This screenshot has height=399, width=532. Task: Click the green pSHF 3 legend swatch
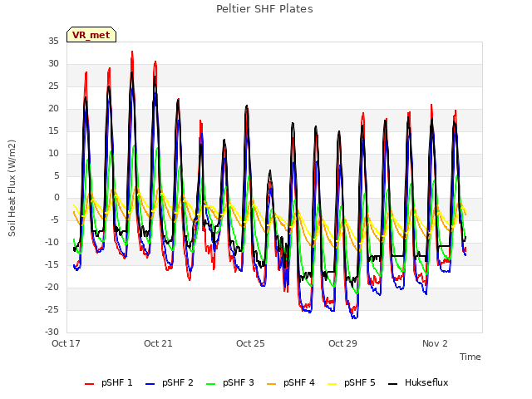(210, 384)
